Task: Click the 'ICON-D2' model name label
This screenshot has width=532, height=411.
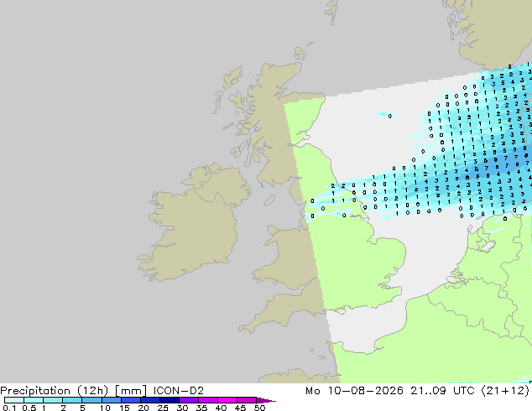Action: point(179,391)
